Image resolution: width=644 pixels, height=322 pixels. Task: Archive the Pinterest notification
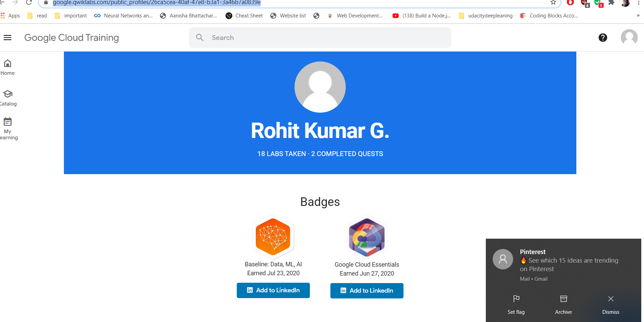point(563,304)
